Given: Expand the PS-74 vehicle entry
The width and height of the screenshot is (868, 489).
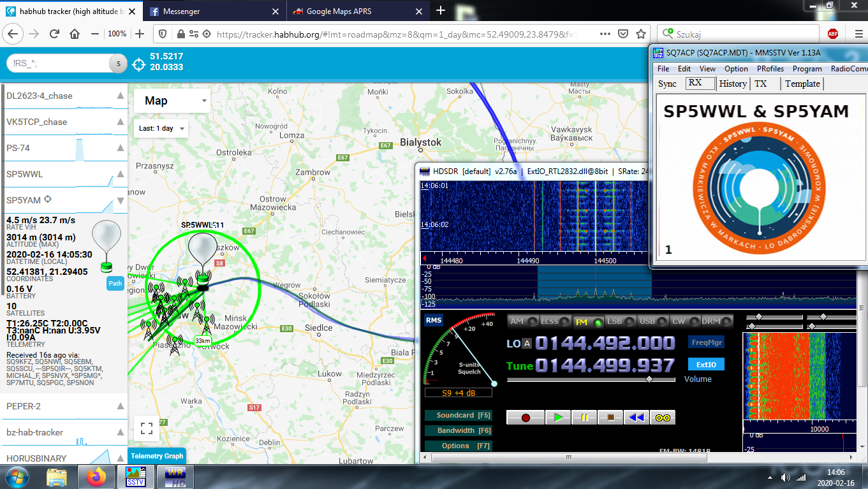Looking at the screenshot, I should coord(120,148).
